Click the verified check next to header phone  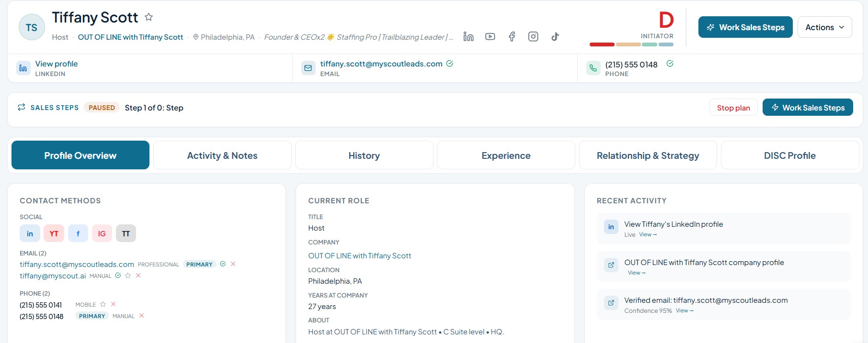tap(670, 64)
